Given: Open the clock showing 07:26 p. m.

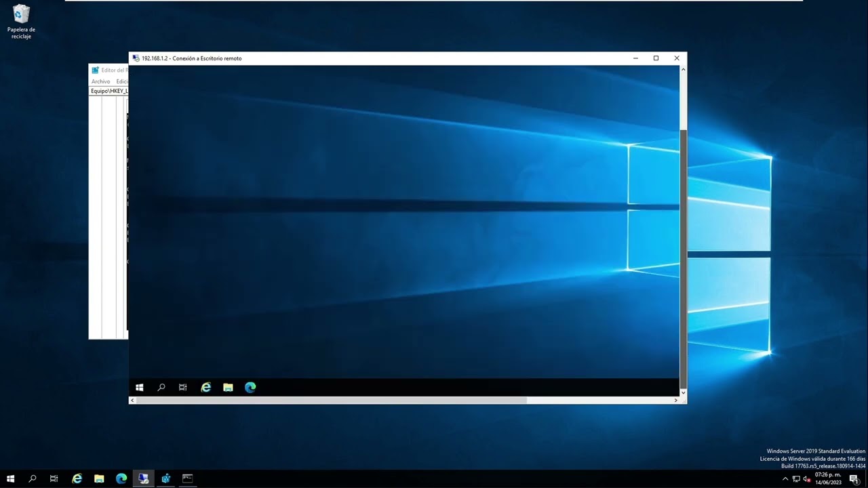Looking at the screenshot, I should pos(828,479).
